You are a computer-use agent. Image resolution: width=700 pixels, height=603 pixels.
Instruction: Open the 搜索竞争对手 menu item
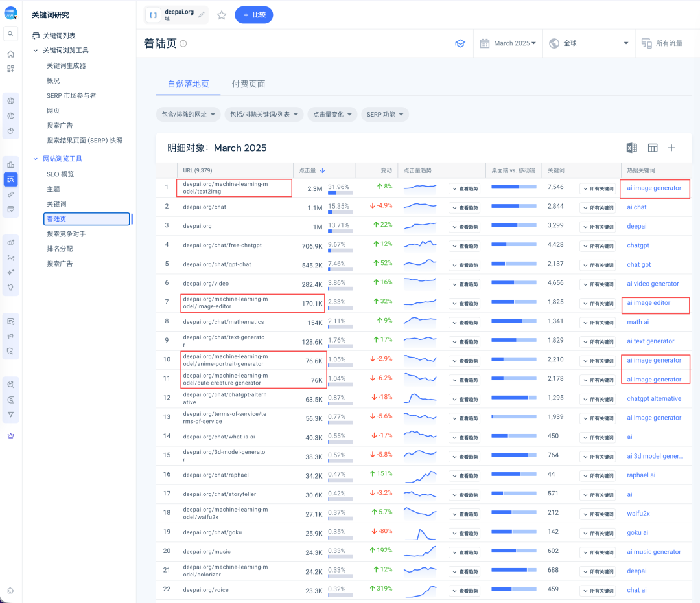coord(66,234)
